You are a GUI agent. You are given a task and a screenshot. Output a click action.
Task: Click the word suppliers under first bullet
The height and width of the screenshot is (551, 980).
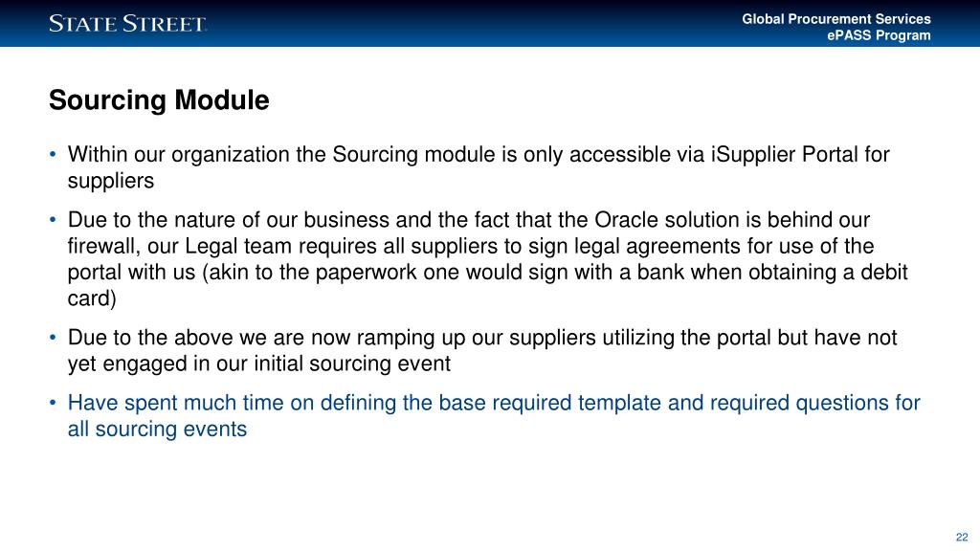click(111, 181)
